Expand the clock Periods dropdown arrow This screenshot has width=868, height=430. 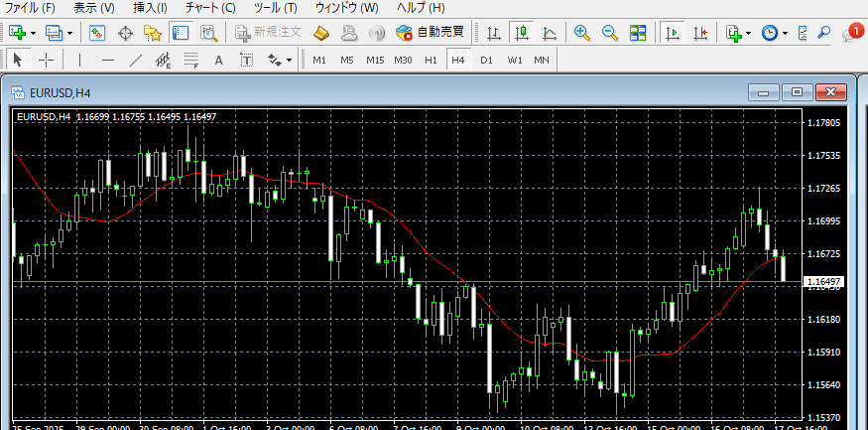[785, 33]
